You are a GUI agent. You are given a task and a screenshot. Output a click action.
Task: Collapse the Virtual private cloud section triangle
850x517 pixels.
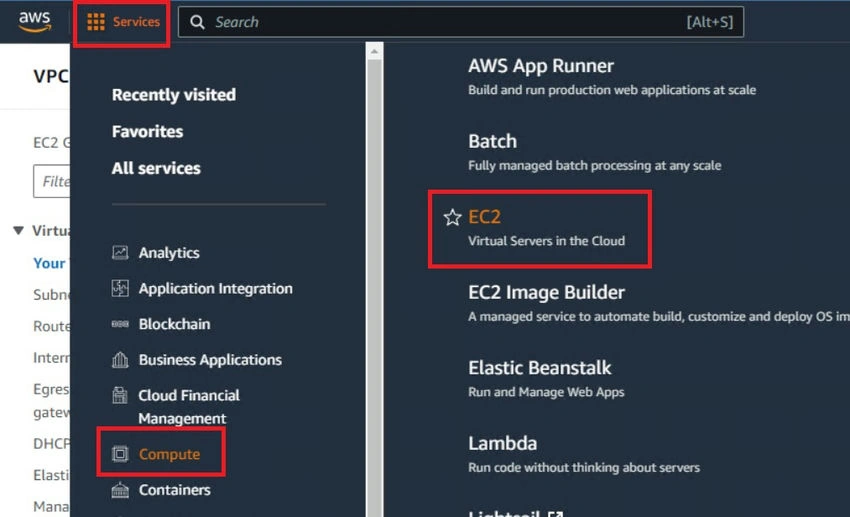(18, 230)
